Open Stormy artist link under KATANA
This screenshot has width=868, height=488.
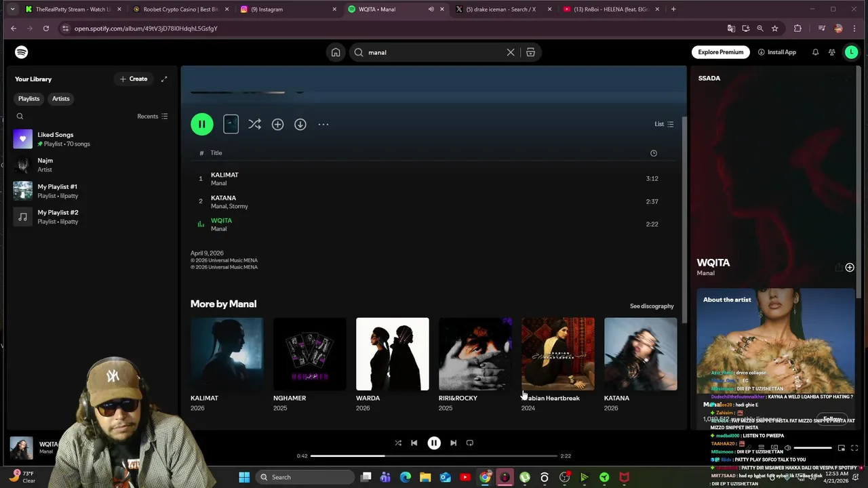coord(239,206)
